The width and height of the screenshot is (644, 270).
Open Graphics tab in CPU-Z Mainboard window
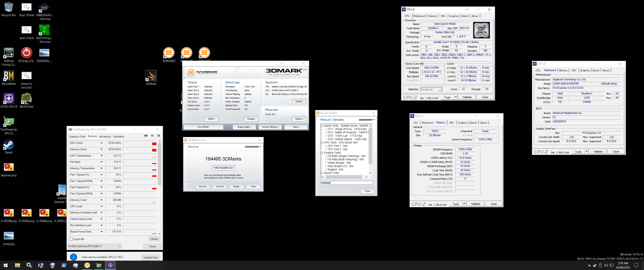[585, 70]
